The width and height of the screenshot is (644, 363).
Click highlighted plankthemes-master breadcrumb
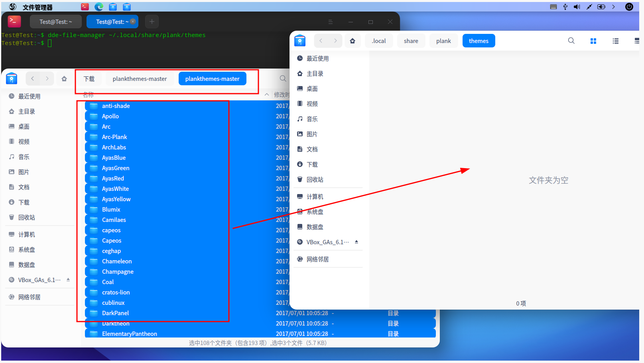tap(212, 79)
